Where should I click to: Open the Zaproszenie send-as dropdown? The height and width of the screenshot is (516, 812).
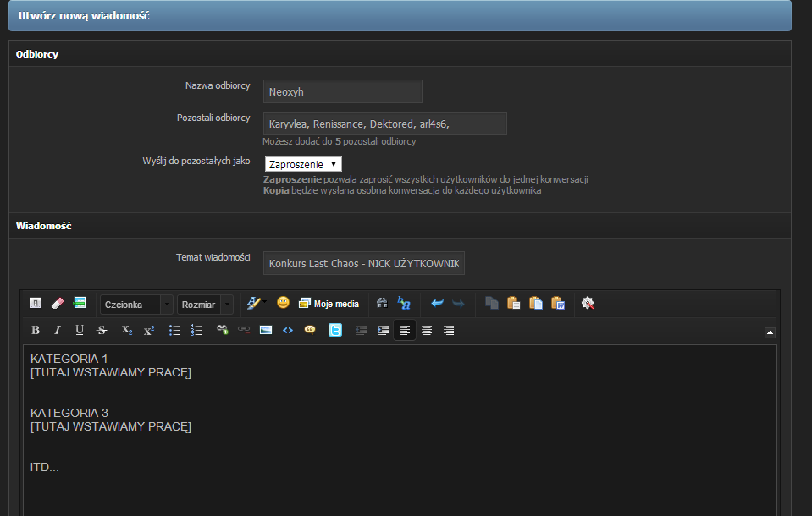(303, 165)
